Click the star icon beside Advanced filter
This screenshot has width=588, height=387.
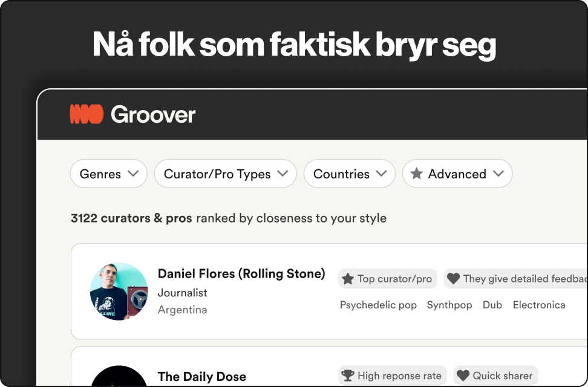(x=416, y=174)
